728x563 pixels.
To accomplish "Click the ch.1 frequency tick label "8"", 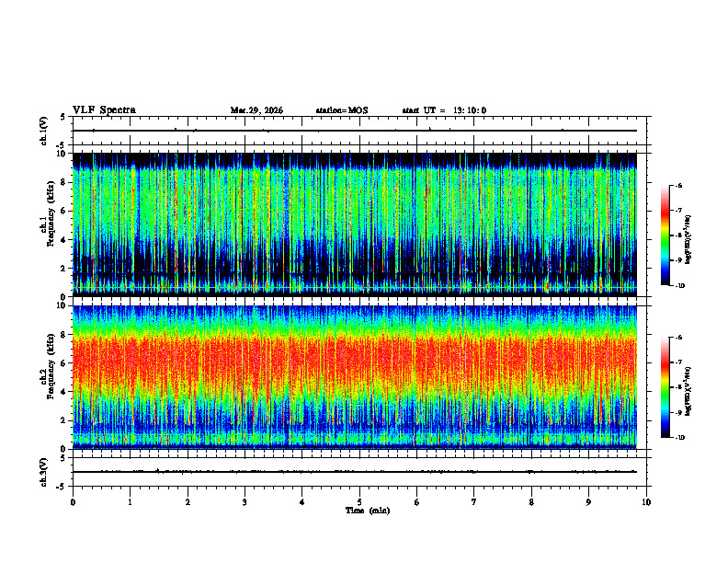I will tap(63, 182).
